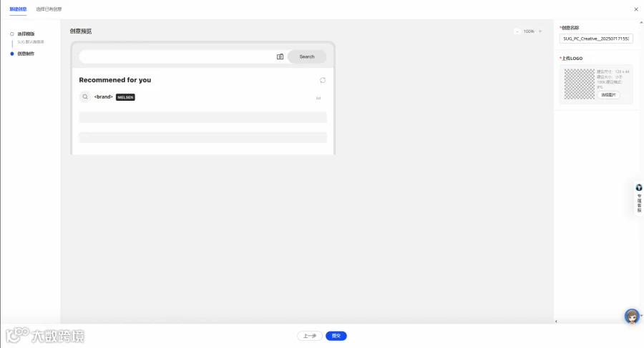Click the refresh icon beside Recommened for you
The height and width of the screenshot is (348, 644).
point(323,80)
